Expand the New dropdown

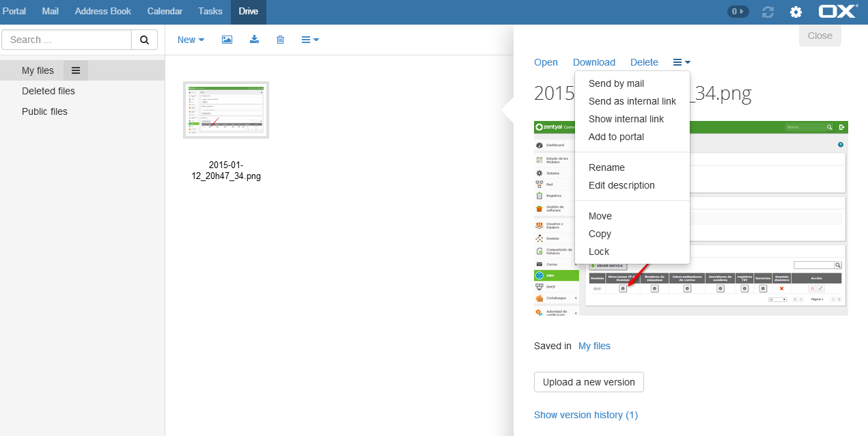pyautogui.click(x=191, y=40)
